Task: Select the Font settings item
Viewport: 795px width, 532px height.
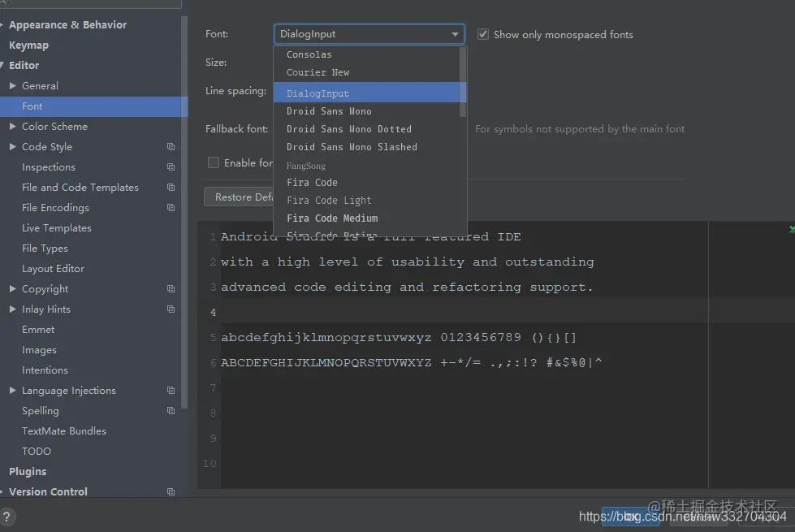Action: click(x=94, y=106)
